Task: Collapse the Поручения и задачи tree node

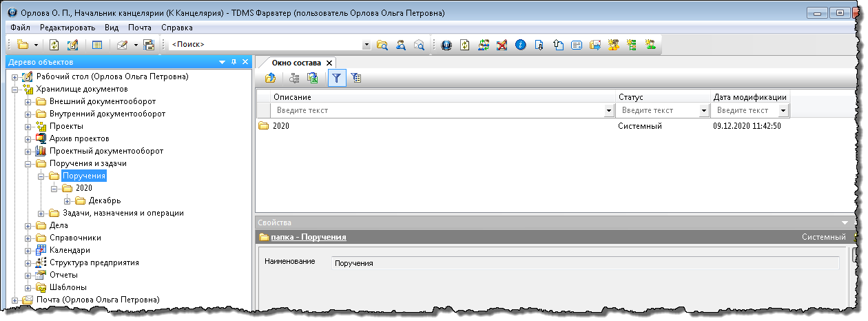Action: 28,164
